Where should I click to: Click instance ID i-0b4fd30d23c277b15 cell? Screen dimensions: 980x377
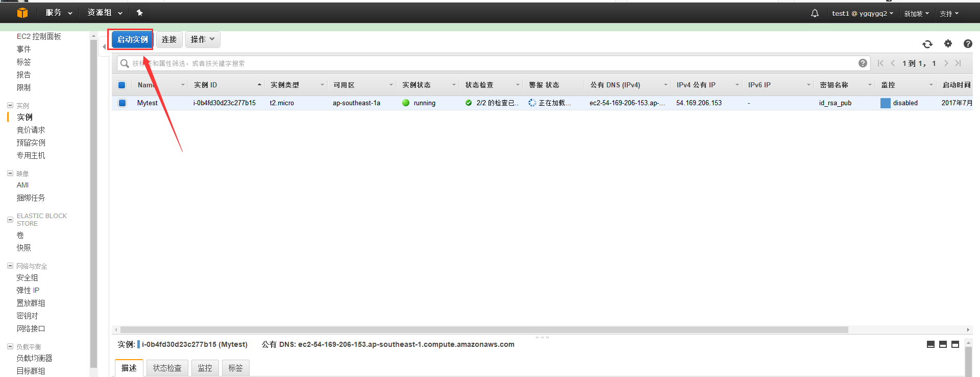pos(224,103)
